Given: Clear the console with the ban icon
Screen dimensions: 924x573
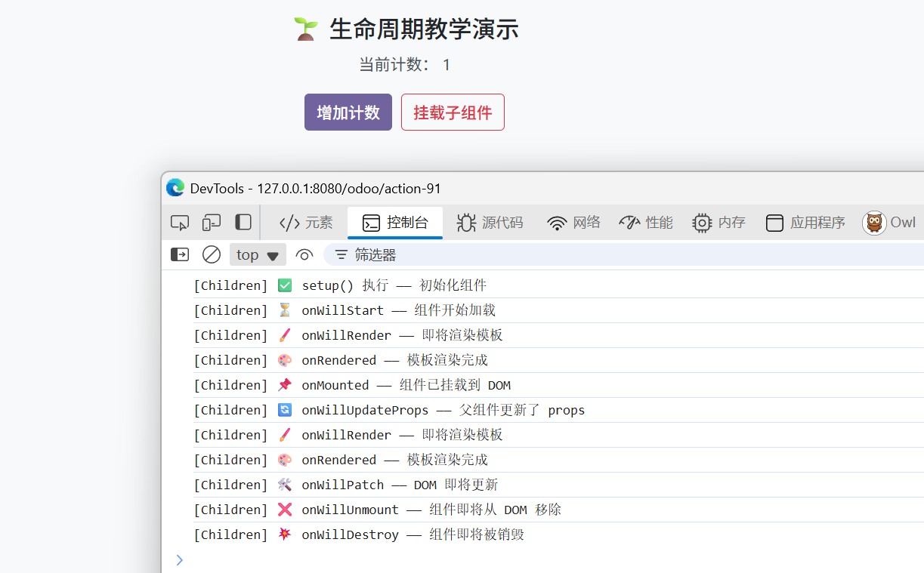Looking at the screenshot, I should pyautogui.click(x=212, y=254).
